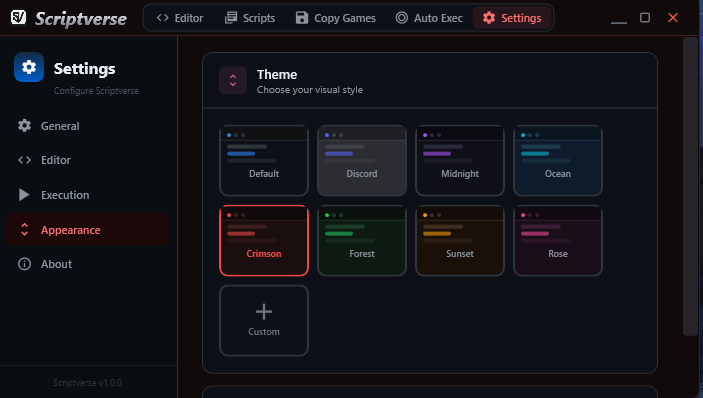Apply the Ocean theme
703x398 pixels.
(558, 160)
